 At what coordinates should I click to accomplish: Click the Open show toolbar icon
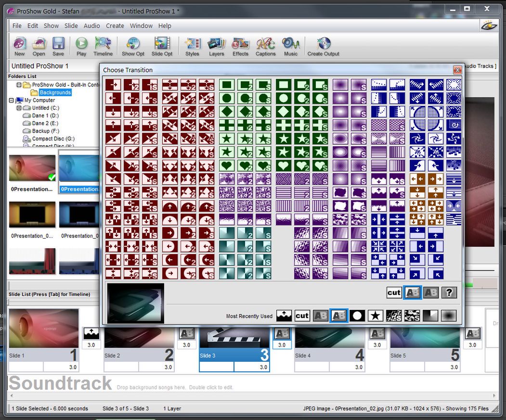[x=39, y=47]
